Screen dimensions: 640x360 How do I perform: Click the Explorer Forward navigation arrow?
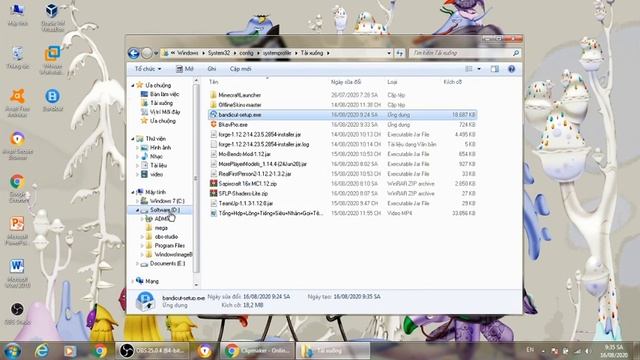(x=147, y=53)
